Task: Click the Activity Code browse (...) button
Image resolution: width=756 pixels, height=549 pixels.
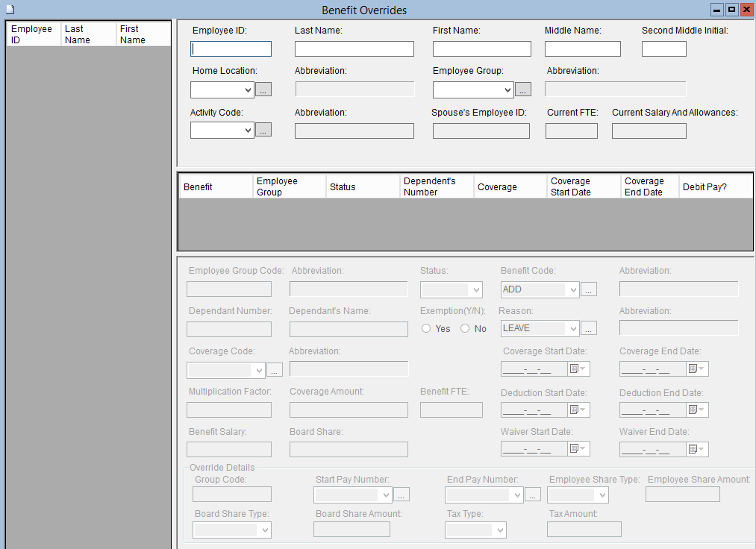Action: click(x=263, y=130)
